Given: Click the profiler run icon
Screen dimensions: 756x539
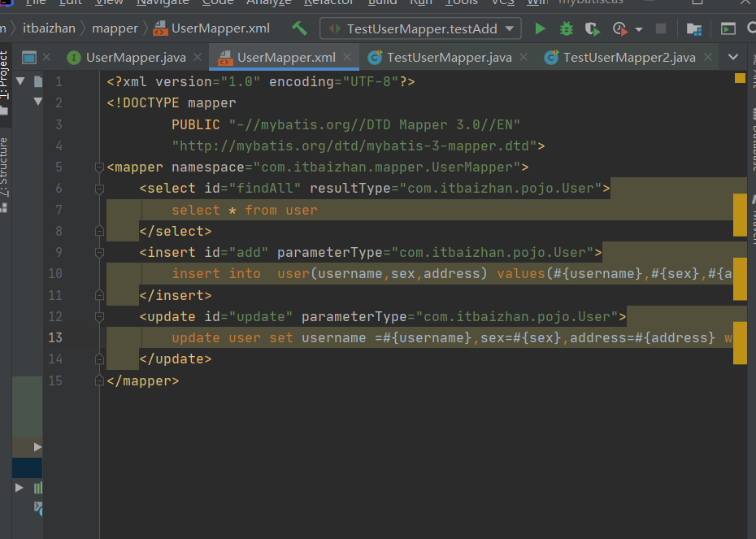Looking at the screenshot, I should (620, 29).
